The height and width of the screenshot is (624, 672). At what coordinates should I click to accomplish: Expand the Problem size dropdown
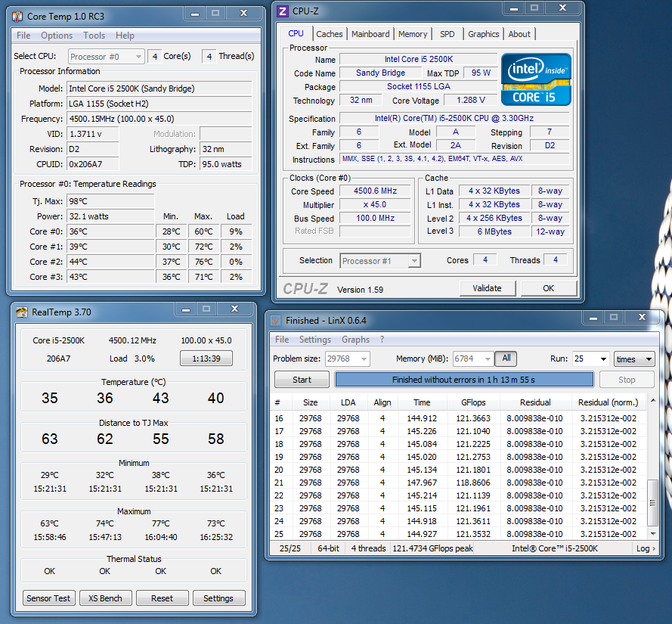(x=348, y=359)
